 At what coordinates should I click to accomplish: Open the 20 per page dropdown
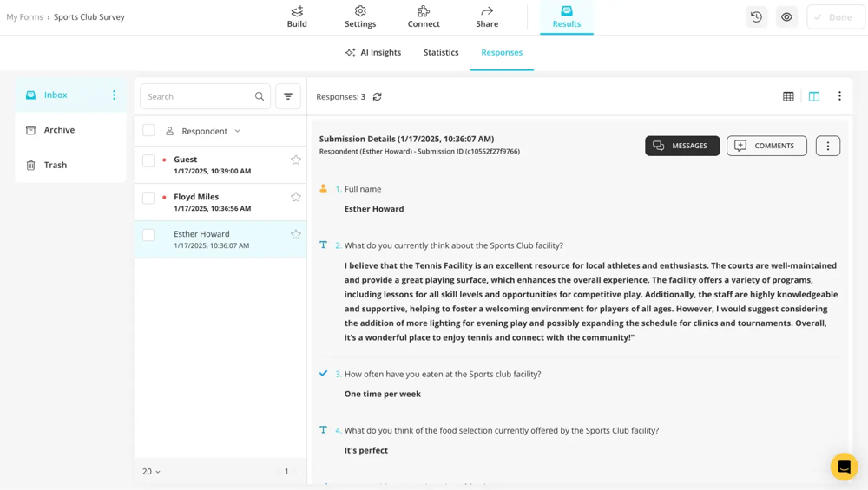pos(151,471)
